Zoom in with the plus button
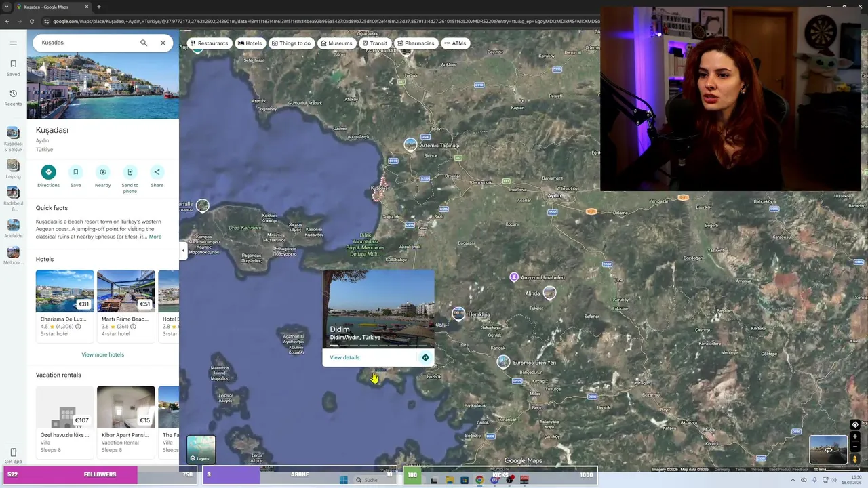Screen dimensions: 868x488 tap(855, 436)
